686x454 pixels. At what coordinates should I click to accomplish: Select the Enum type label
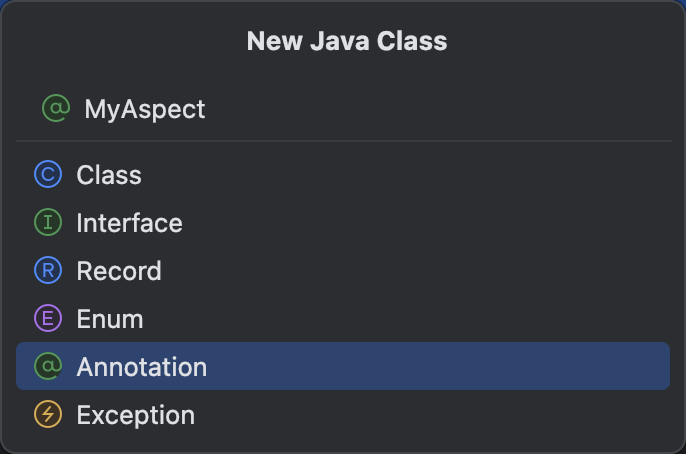[110, 319]
